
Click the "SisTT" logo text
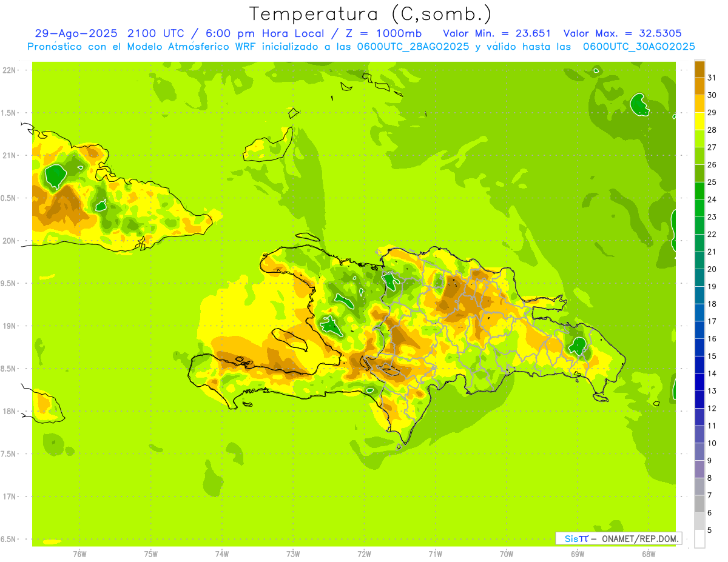(576, 538)
